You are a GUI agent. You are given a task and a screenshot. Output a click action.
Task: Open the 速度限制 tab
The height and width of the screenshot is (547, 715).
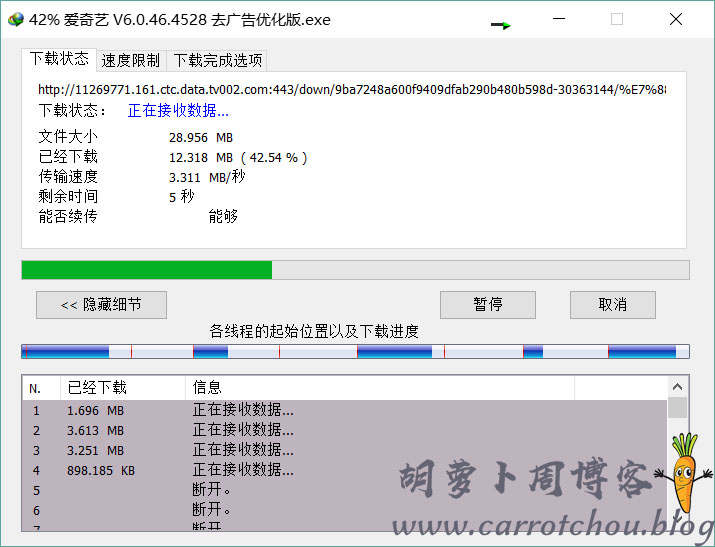pyautogui.click(x=131, y=61)
